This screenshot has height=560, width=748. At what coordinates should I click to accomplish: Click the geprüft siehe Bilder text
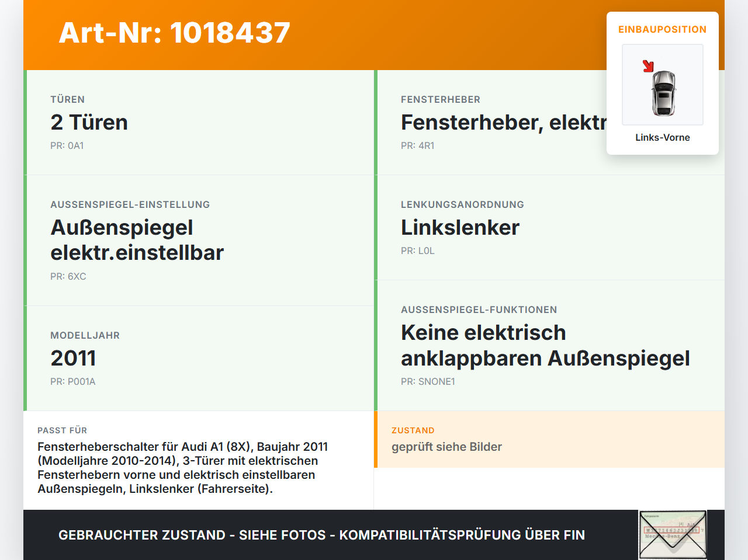pos(446,447)
